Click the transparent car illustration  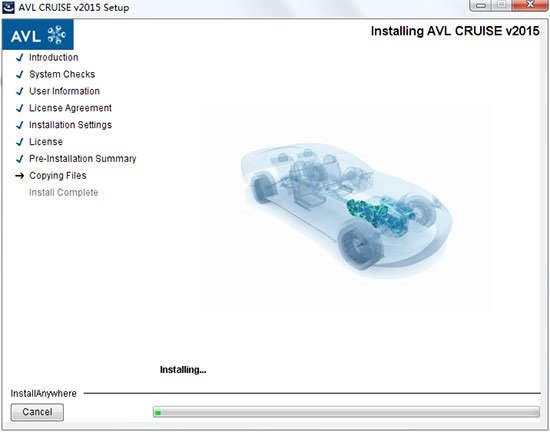tap(346, 207)
